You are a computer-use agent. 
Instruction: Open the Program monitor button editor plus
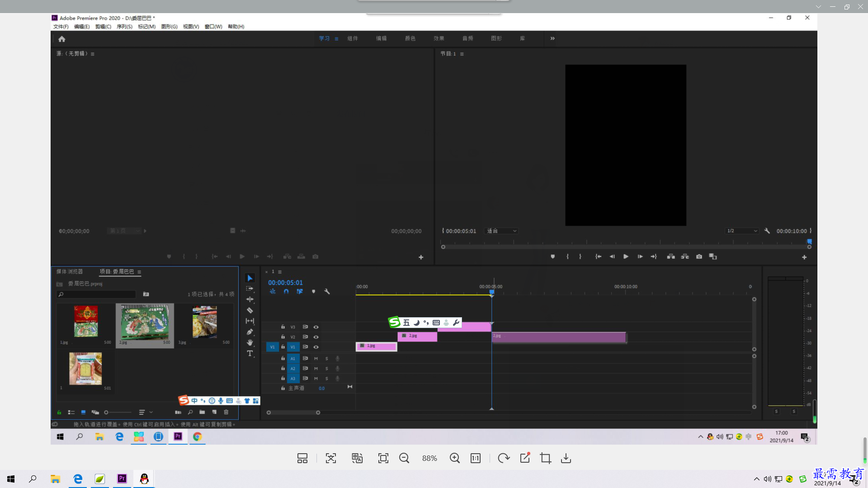tap(804, 257)
